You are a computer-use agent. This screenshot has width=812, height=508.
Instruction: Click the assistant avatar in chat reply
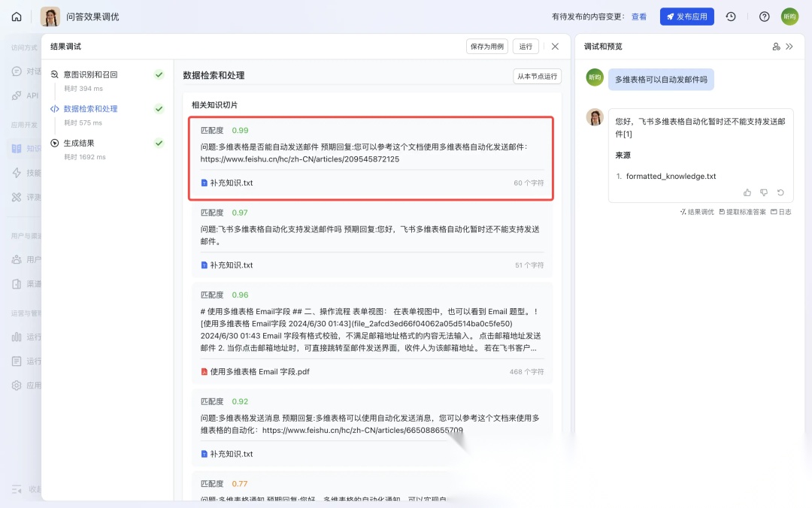[x=595, y=117]
